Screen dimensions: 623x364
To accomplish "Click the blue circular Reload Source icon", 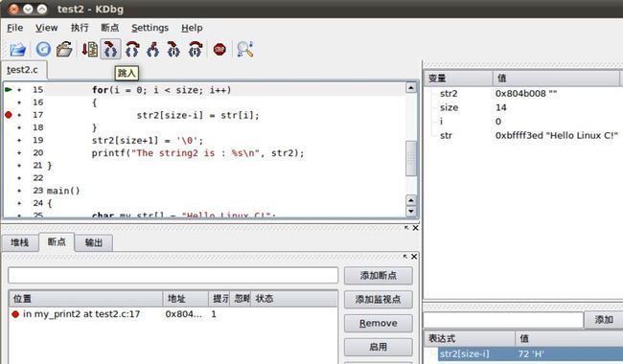I will [x=43, y=49].
